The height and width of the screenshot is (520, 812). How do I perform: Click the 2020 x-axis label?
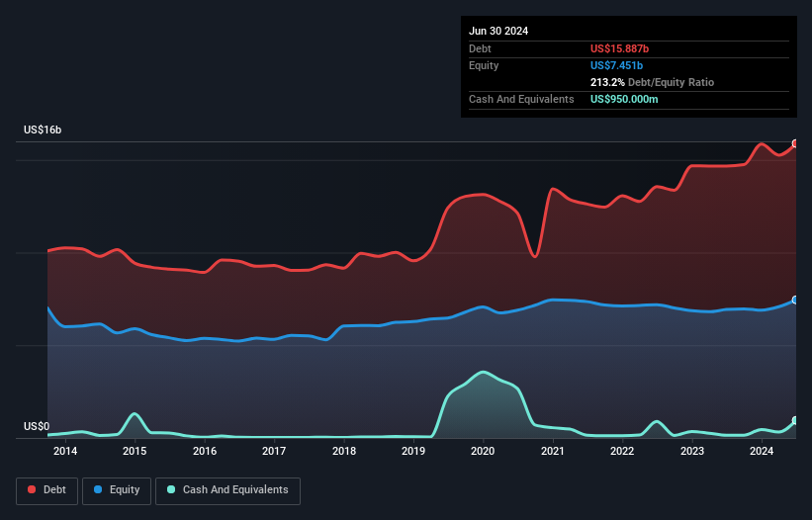(x=483, y=451)
